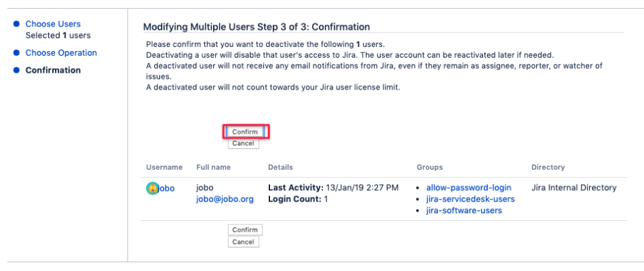Click the highlighted top Confirm button

[245, 132]
